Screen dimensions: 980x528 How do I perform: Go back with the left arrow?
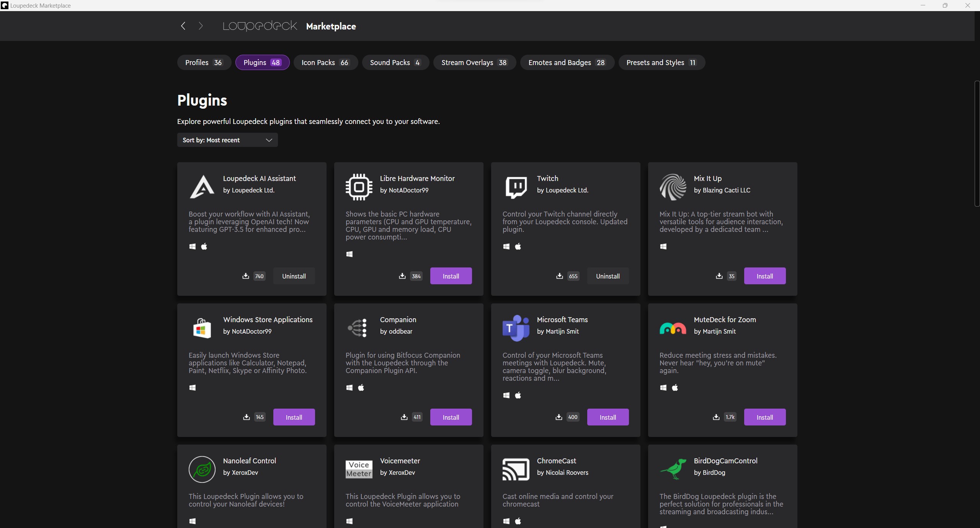pos(183,26)
